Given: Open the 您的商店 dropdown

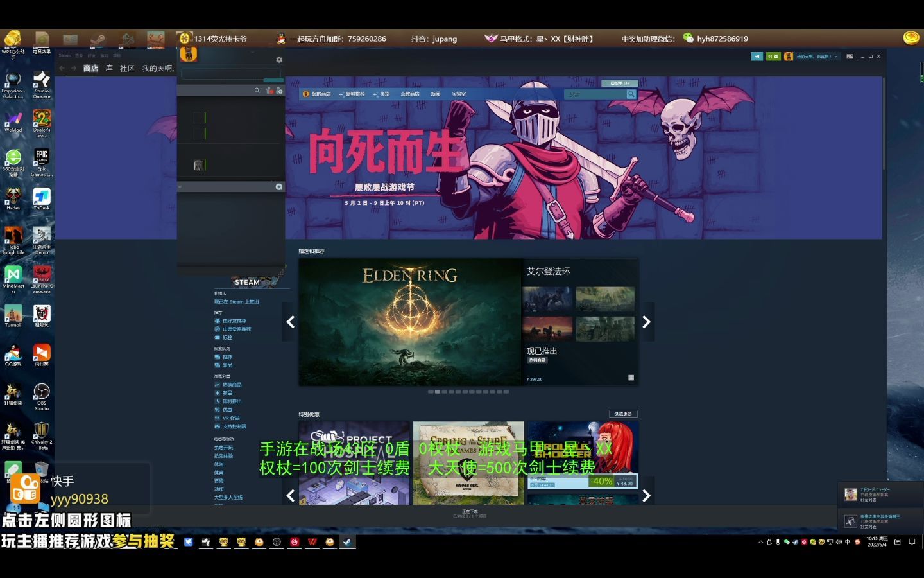Looking at the screenshot, I should (x=317, y=94).
